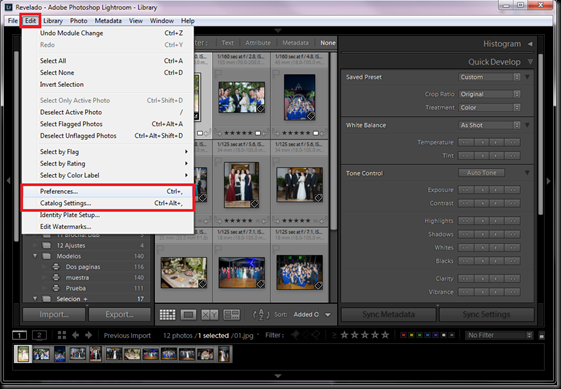Expand the Histogram panel
Viewport: 561px width, 389px height.
(x=530, y=44)
